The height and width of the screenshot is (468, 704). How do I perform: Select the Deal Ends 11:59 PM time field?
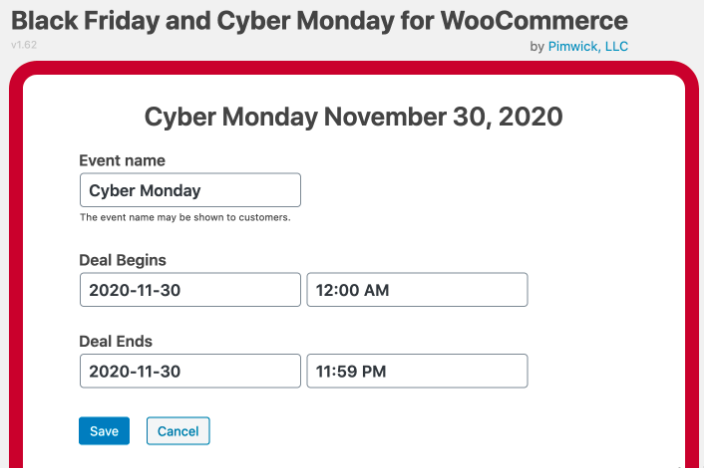coord(417,371)
